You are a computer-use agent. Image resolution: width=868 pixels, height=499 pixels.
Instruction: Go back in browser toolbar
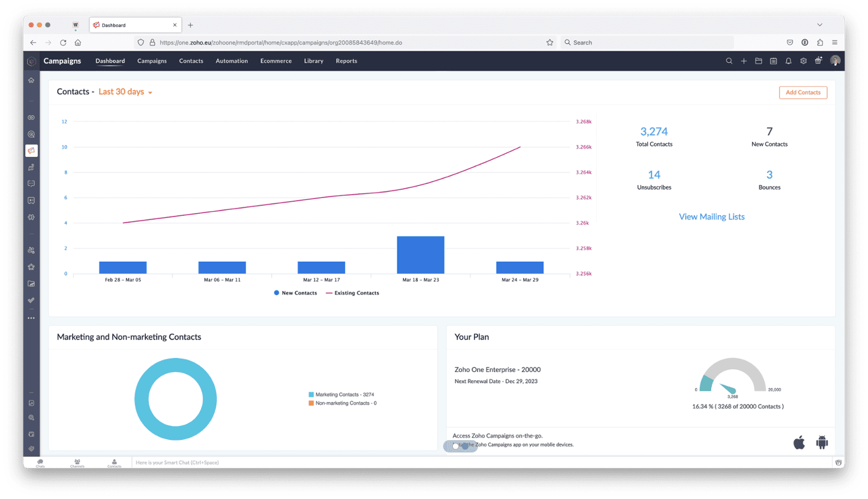click(33, 42)
